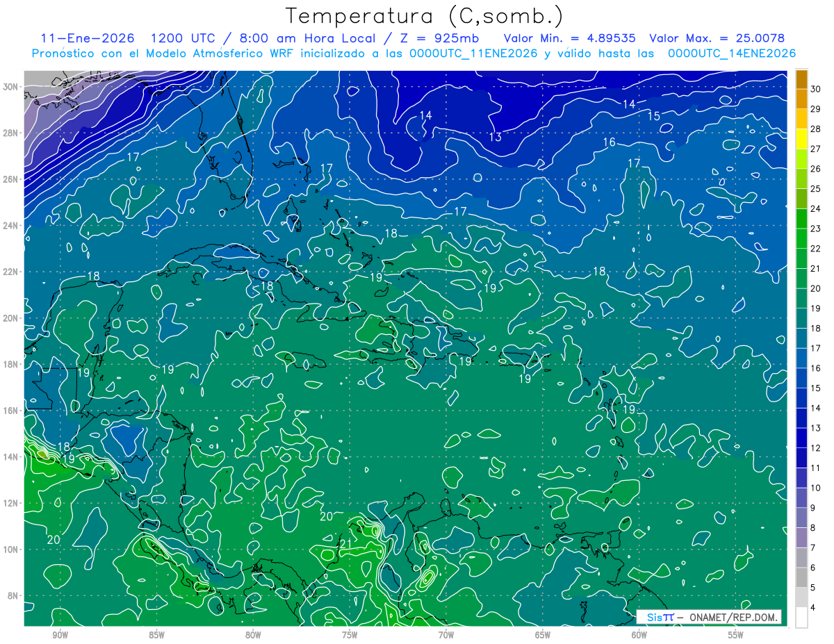
Task: Pick the gray swatch between 5 and 6
Action: pyautogui.click(x=802, y=577)
